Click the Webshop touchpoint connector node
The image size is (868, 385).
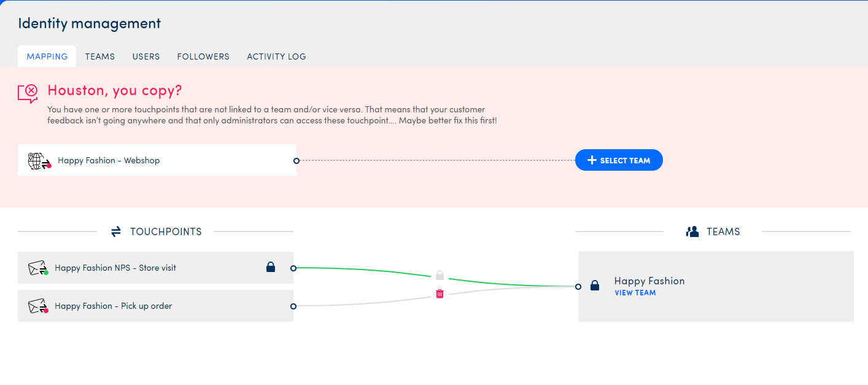coord(296,161)
